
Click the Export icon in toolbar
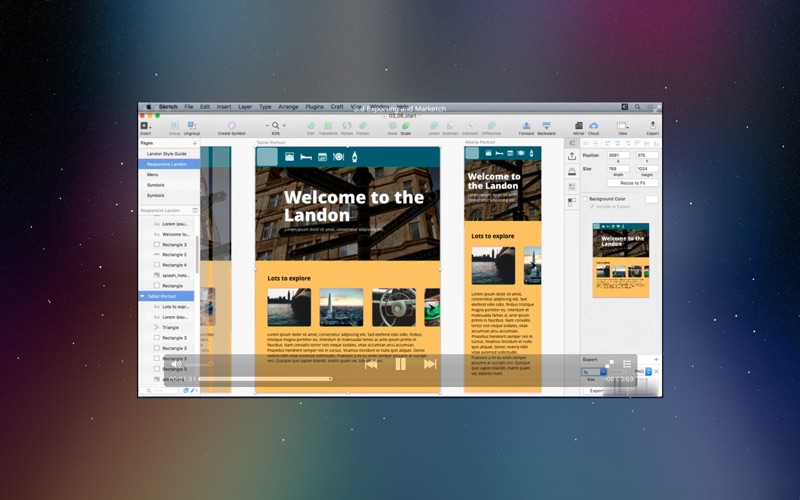pos(653,128)
